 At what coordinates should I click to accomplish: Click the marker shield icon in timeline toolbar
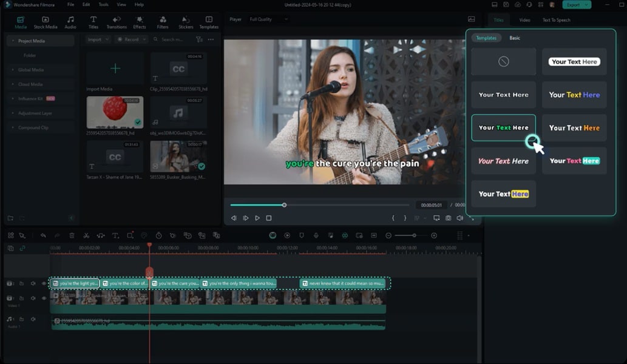(x=302, y=235)
